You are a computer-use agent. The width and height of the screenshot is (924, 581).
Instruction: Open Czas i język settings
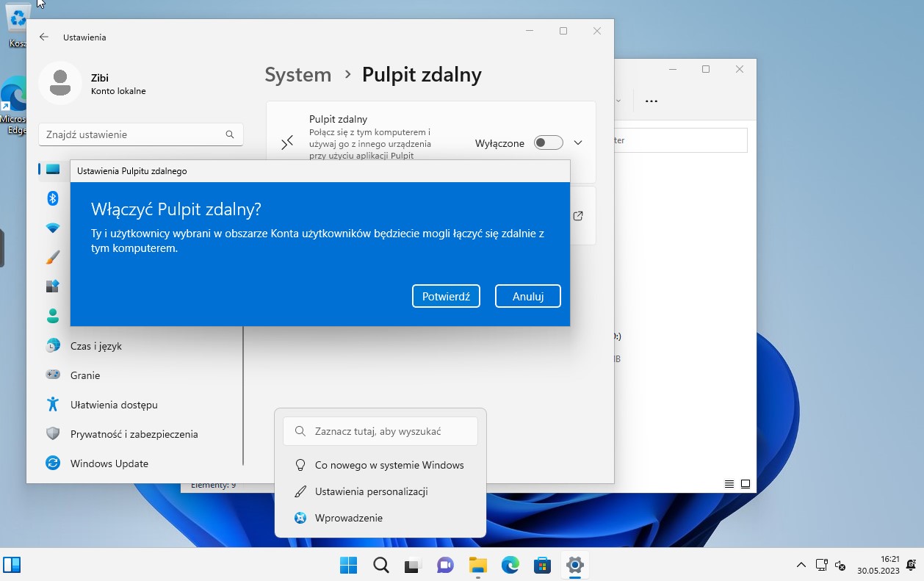[x=95, y=346]
